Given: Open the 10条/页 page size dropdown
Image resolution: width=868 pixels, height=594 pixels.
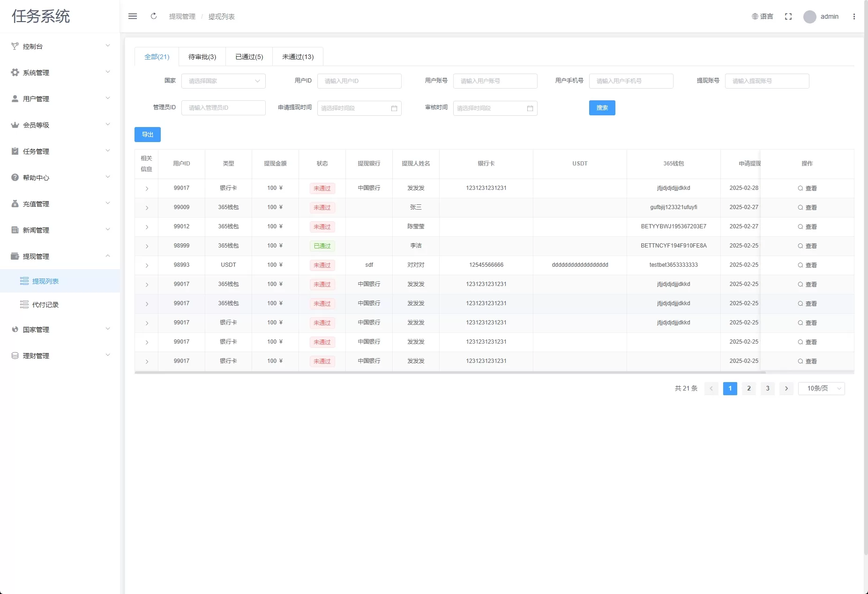Looking at the screenshot, I should pos(821,389).
